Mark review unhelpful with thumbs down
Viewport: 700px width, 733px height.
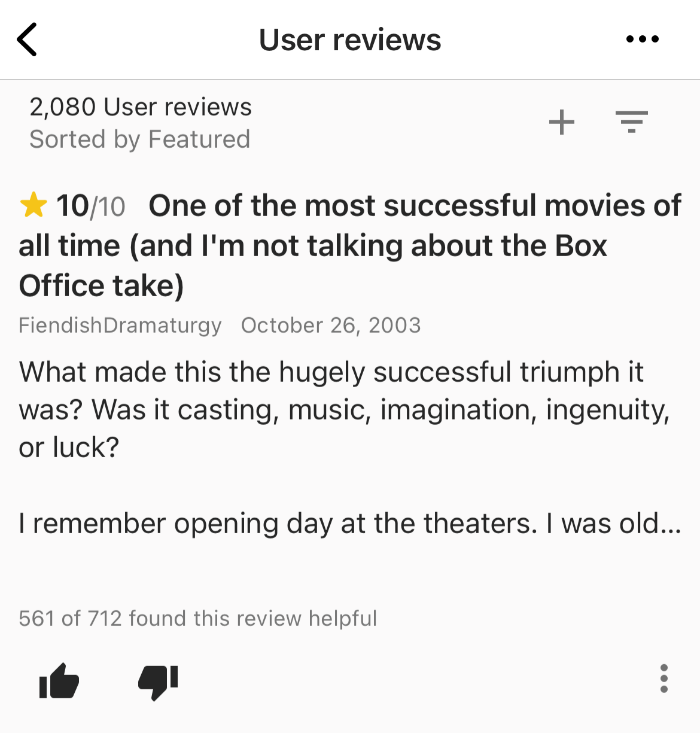click(x=158, y=681)
